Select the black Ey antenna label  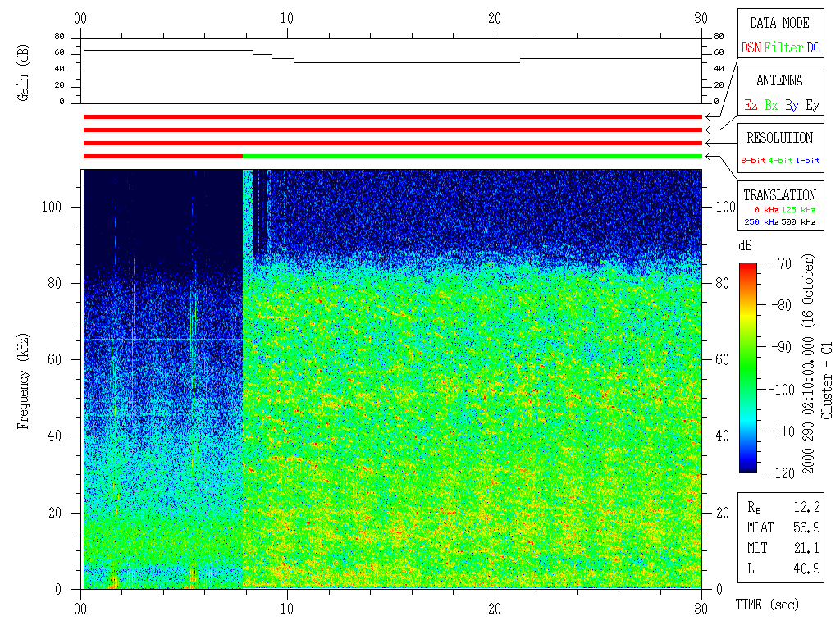[x=812, y=106]
